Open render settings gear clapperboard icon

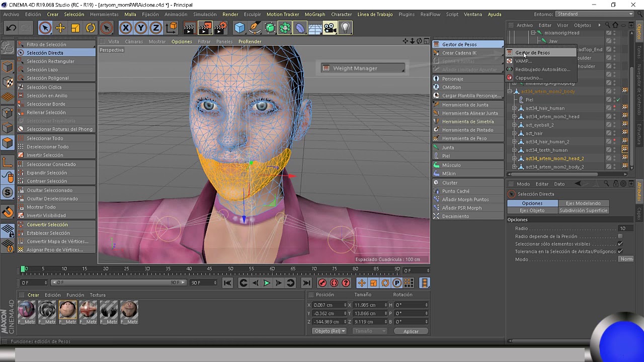point(220,28)
